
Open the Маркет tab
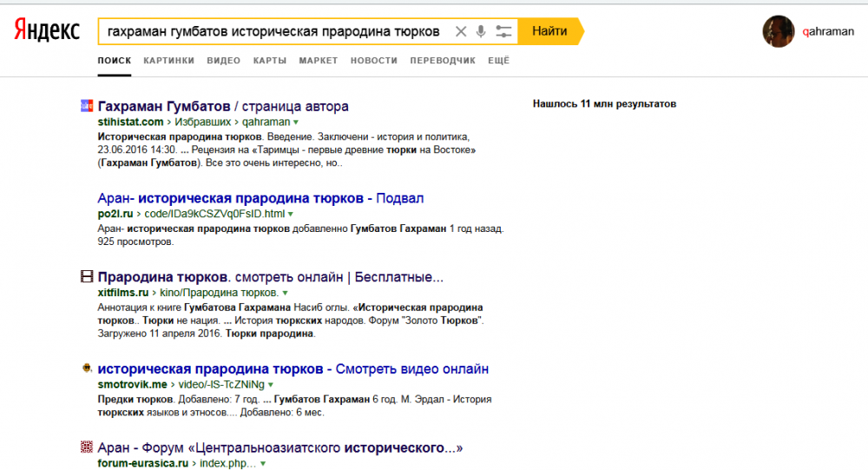pyautogui.click(x=319, y=61)
